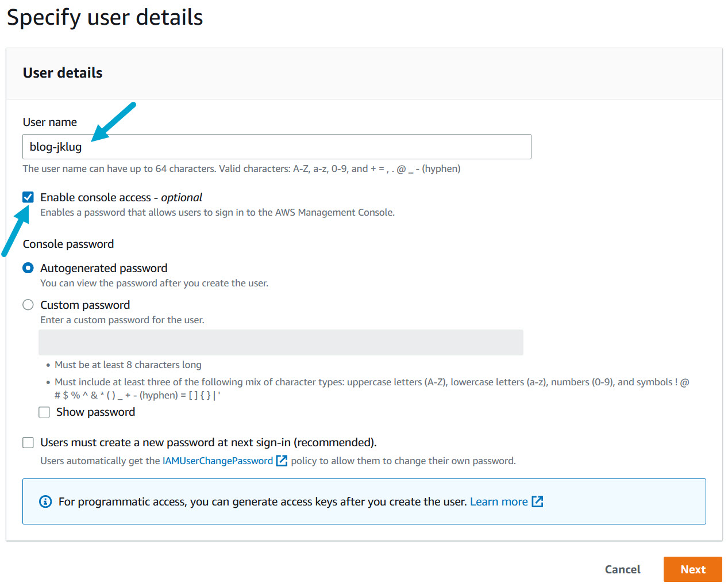
Task: Enable users must create a new password at sign-in
Action: click(28, 442)
